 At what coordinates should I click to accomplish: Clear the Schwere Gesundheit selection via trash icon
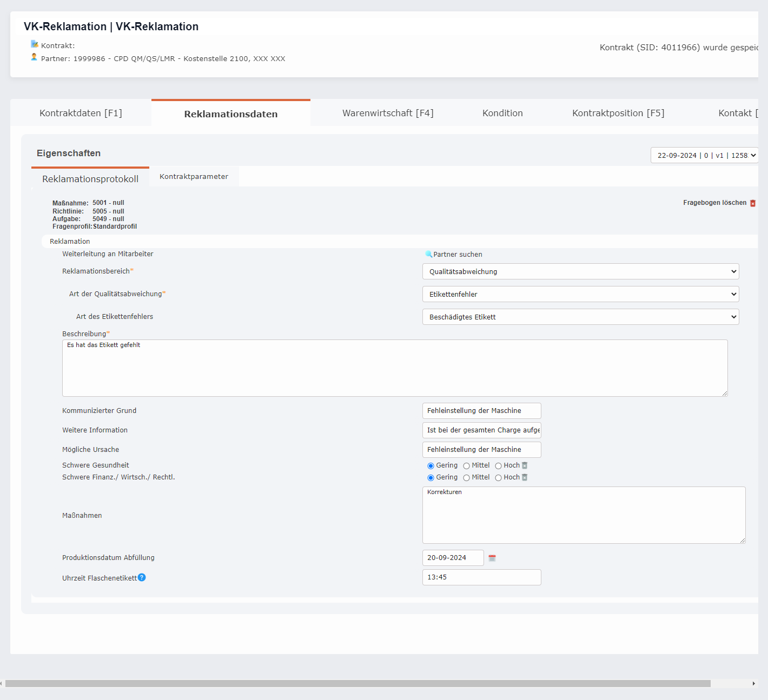(x=525, y=465)
